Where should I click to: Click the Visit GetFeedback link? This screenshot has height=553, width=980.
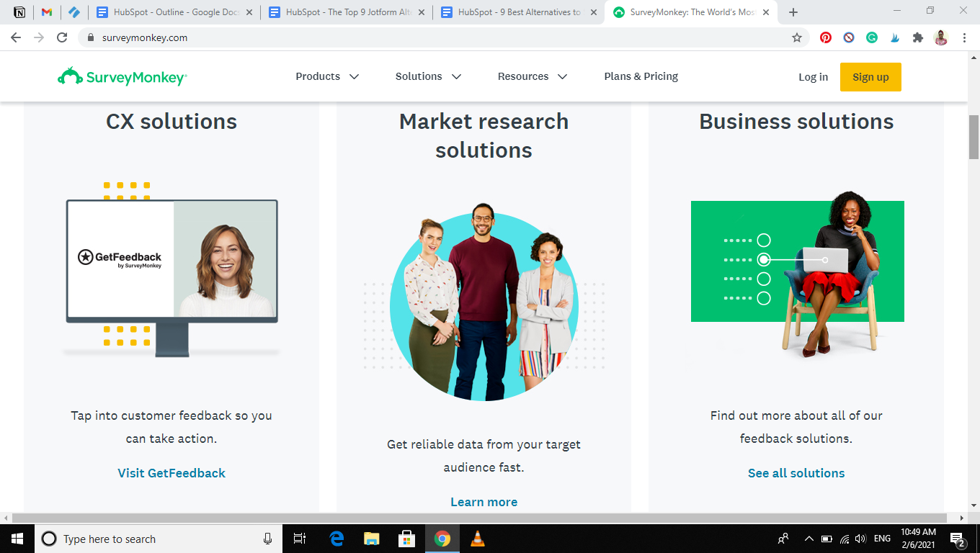tap(171, 473)
